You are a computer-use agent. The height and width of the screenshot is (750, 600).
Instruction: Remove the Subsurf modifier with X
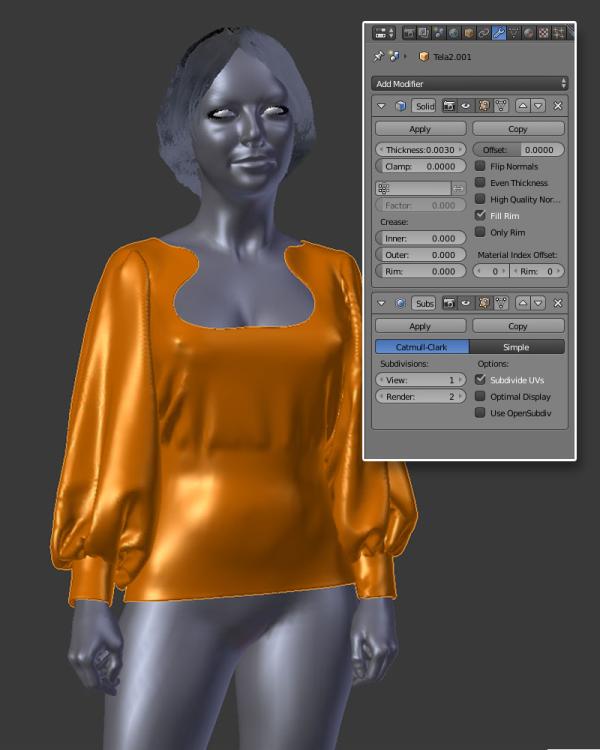[558, 302]
